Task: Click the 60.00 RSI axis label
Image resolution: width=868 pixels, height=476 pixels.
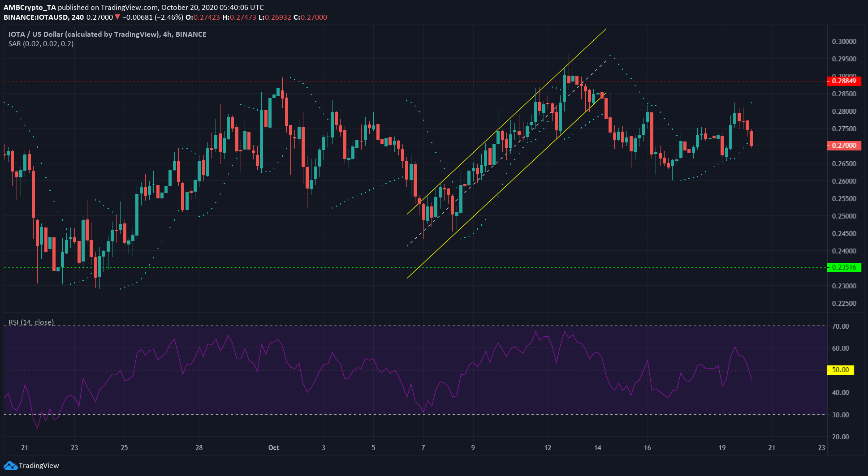Action: tap(840, 348)
